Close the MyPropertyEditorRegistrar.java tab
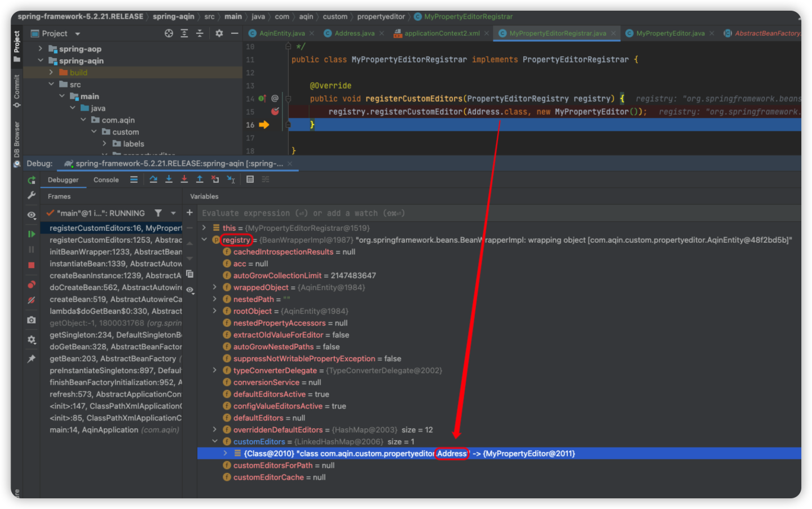This screenshot has height=509, width=812. point(614,33)
